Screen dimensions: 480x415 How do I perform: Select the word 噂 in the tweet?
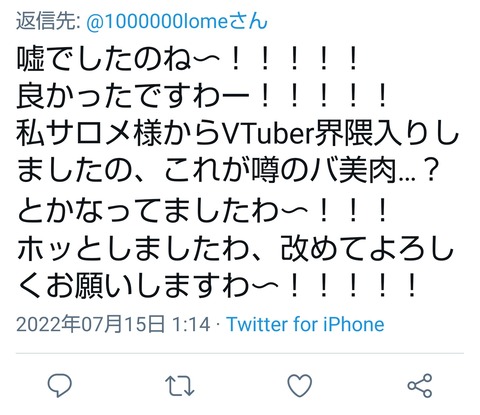pyautogui.click(x=264, y=172)
